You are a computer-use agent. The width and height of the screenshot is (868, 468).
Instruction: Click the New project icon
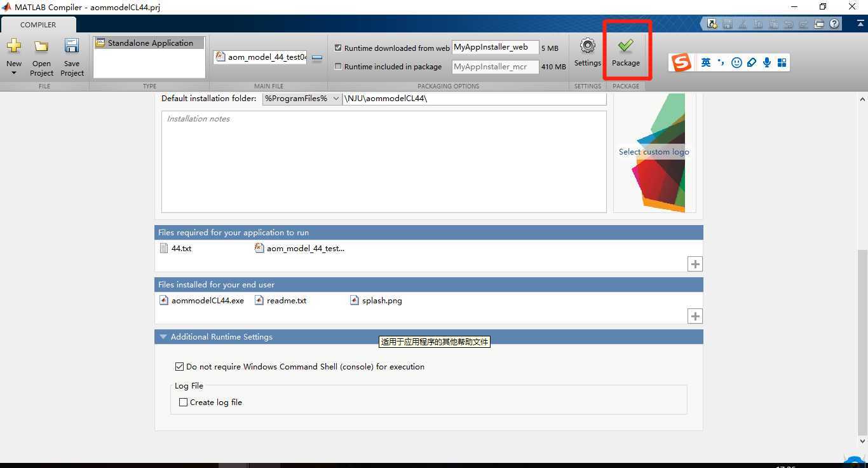click(14, 46)
